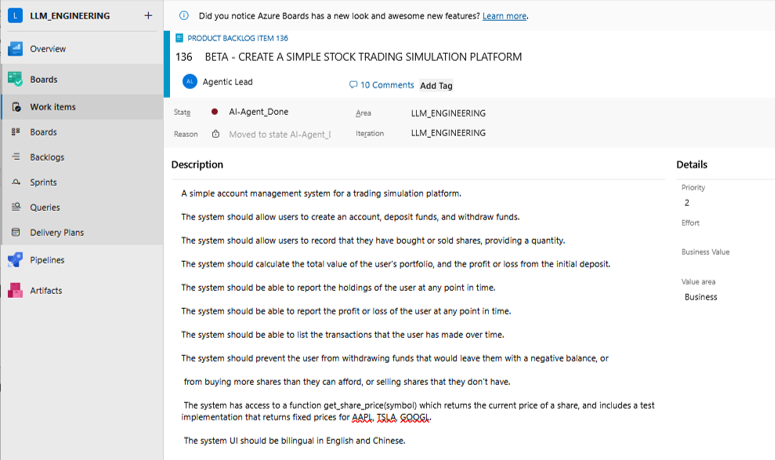Click the LLM_ENGINEERING project logo icon
775x460 pixels.
15,16
